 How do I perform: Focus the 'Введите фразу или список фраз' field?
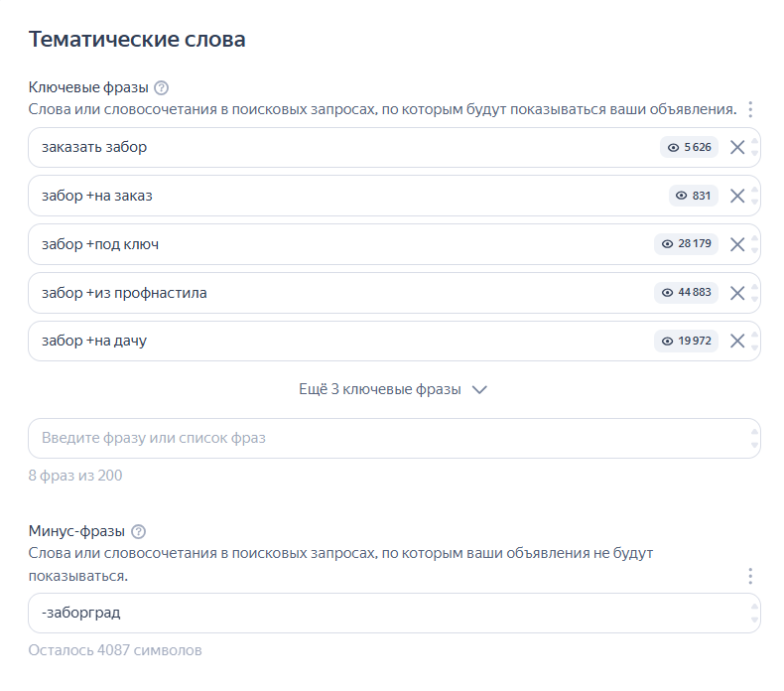pos(387,439)
